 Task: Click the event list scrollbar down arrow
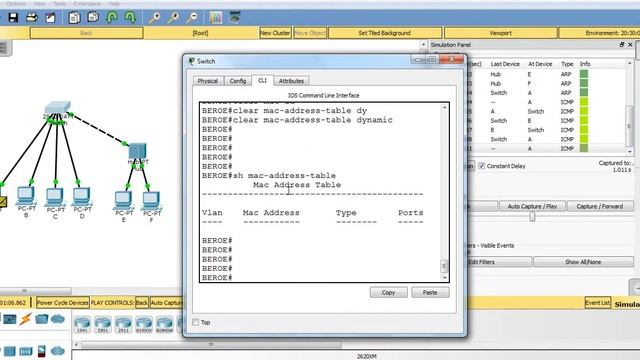coord(629,151)
